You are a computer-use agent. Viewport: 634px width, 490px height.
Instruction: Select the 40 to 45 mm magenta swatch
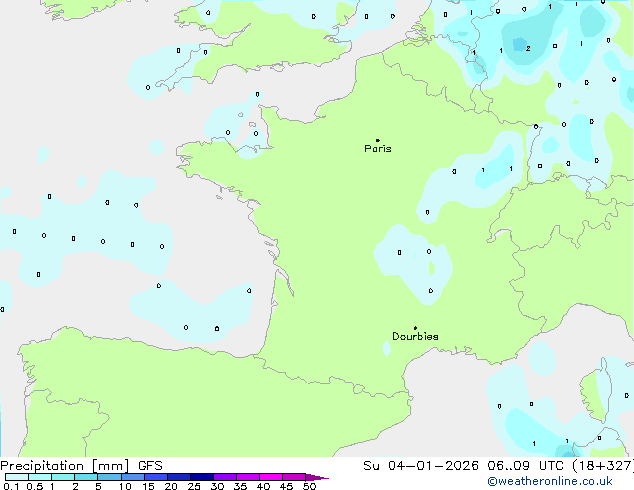tap(271, 477)
